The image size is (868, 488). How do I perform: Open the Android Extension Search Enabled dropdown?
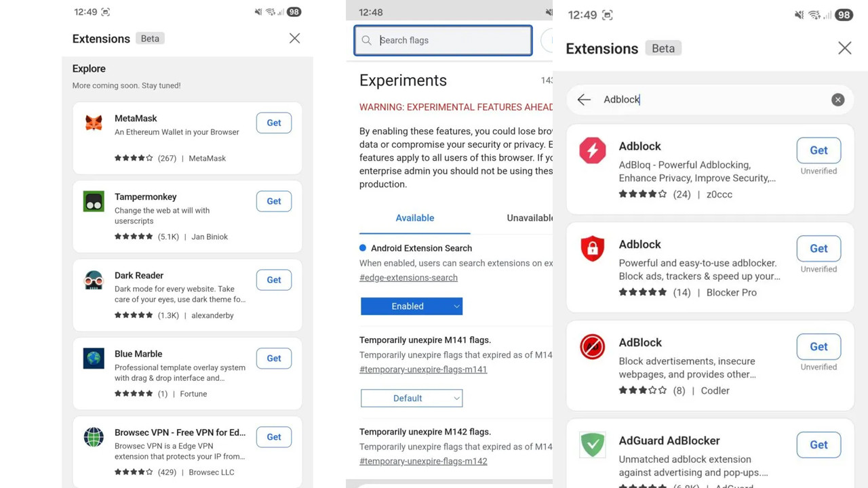(412, 306)
